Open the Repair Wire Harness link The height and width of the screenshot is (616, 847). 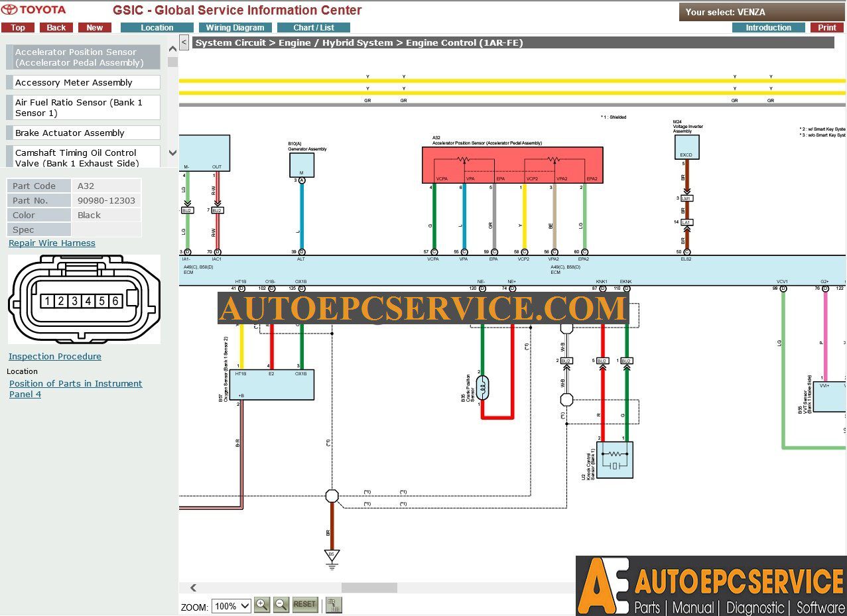52,243
